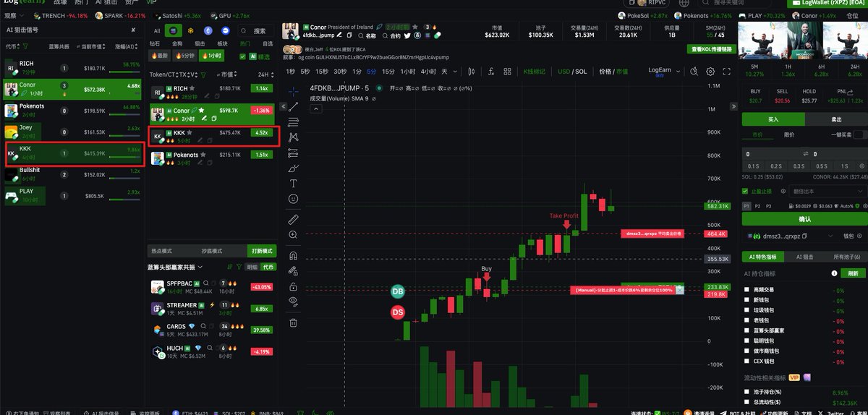Hide all drawings with the eye icon

[x=293, y=301]
